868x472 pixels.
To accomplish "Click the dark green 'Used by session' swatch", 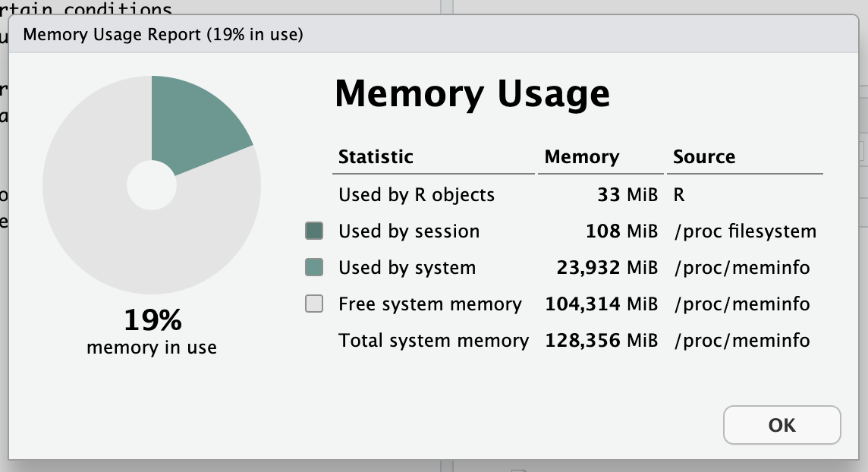I will [314, 231].
